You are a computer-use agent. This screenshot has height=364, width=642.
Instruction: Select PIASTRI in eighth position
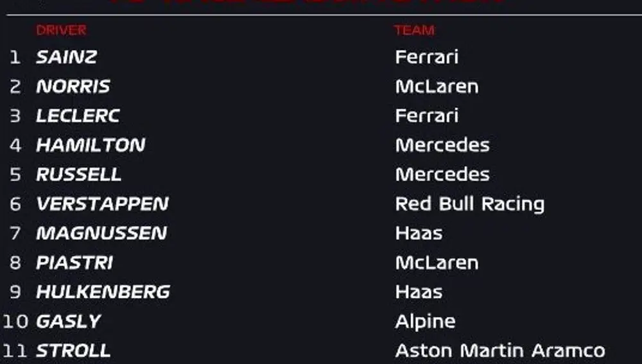(x=74, y=263)
